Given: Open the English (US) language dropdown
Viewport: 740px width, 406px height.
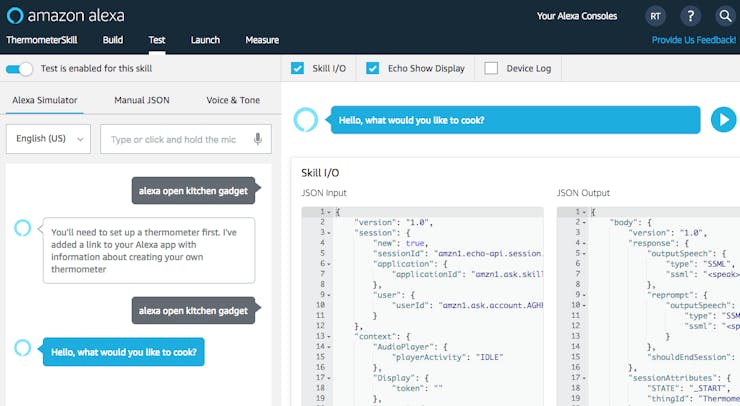Looking at the screenshot, I should click(x=48, y=139).
